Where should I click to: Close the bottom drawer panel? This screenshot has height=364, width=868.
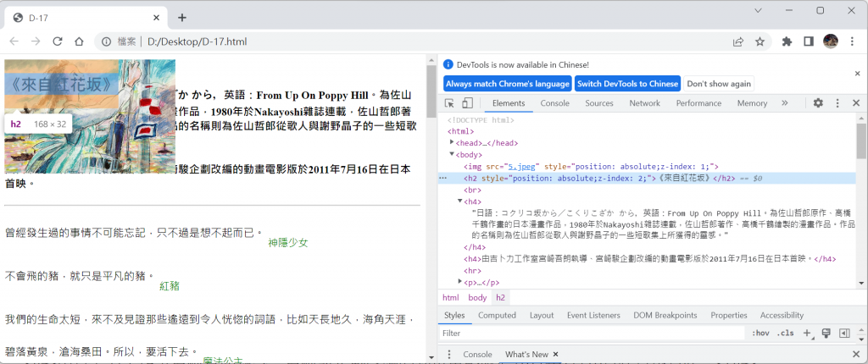pyautogui.click(x=856, y=354)
